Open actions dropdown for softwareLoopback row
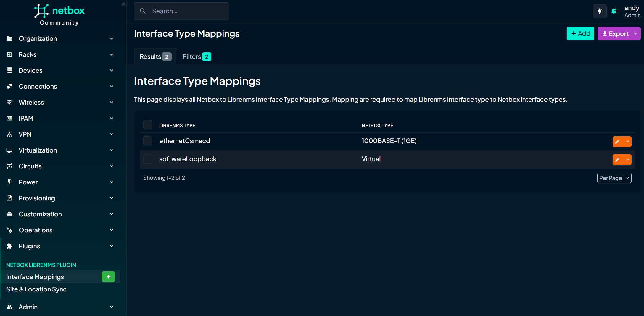Screen dimensions: 644x316 [x=627, y=160]
